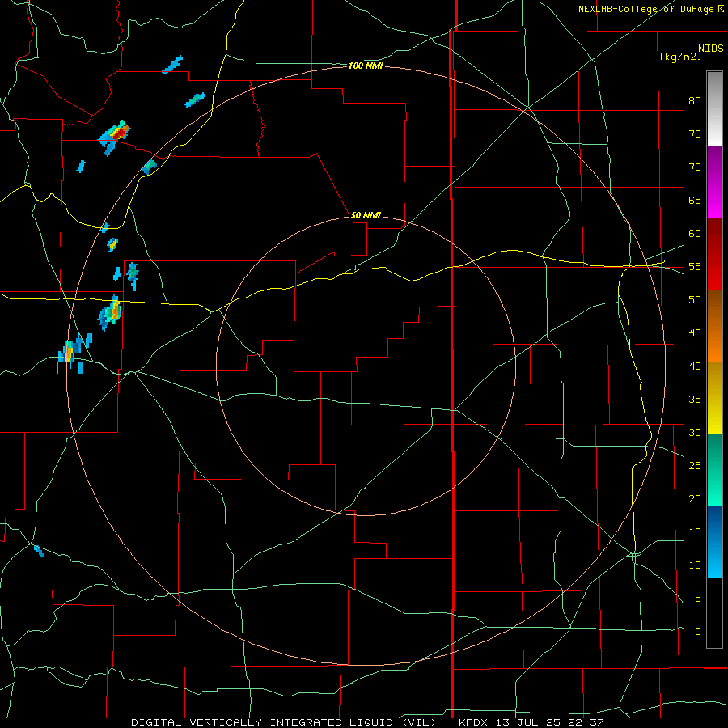Click the 50 NMI range ring label
Viewport: 728px width, 728px height.
point(366,215)
